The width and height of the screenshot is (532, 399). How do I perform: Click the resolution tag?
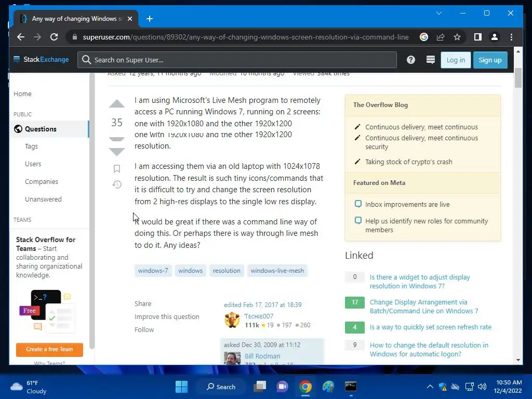pyautogui.click(x=227, y=271)
